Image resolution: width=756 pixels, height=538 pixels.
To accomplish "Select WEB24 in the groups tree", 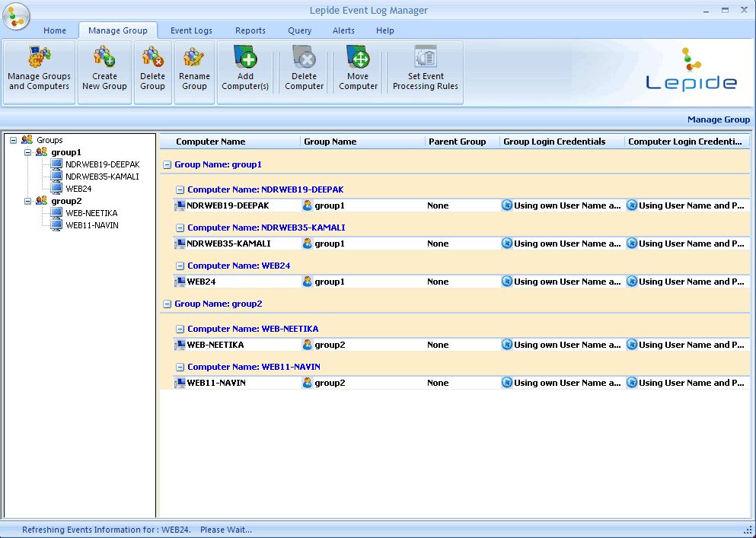I will 78,189.
